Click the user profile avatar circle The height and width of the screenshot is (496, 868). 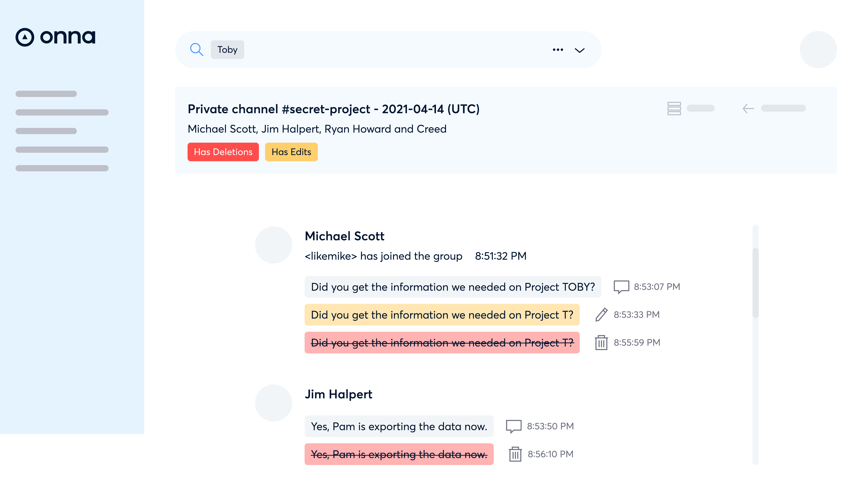pyautogui.click(x=818, y=50)
